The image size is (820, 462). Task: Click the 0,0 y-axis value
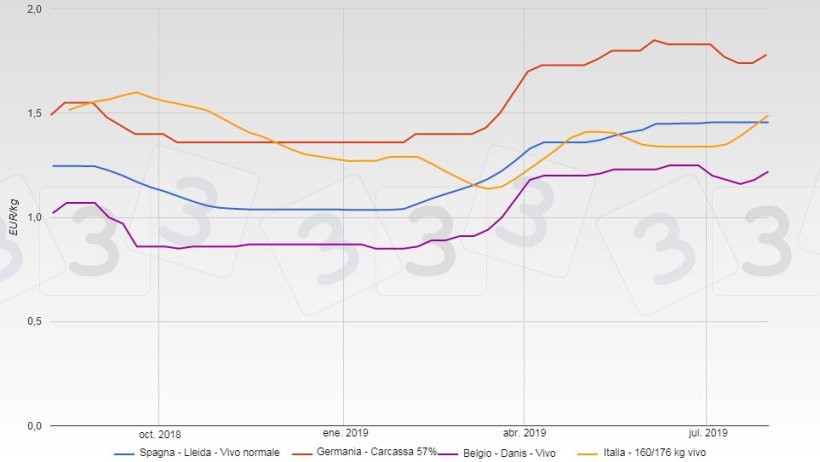click(x=34, y=426)
